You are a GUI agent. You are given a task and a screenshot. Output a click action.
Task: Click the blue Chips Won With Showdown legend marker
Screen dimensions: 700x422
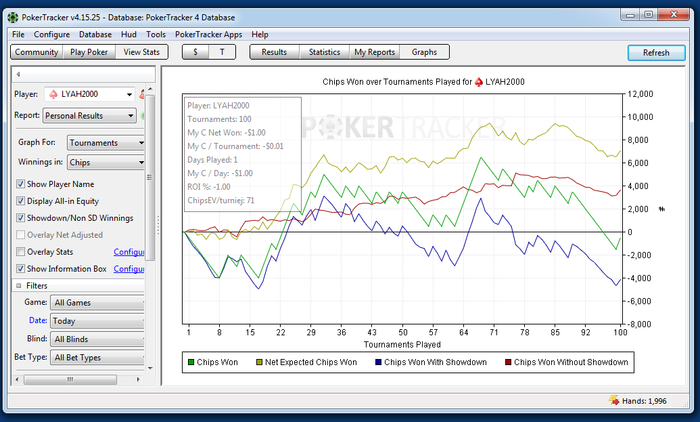[378, 362]
